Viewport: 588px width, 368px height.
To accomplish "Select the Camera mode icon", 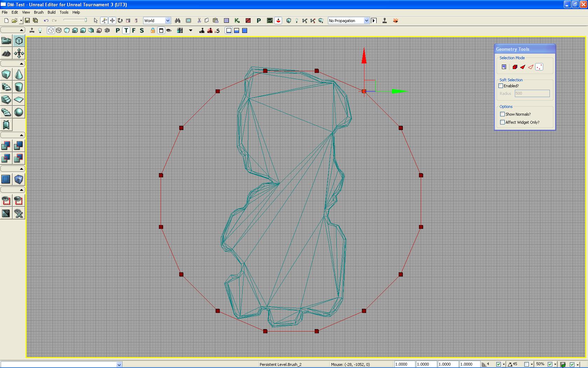I will coord(6,41).
